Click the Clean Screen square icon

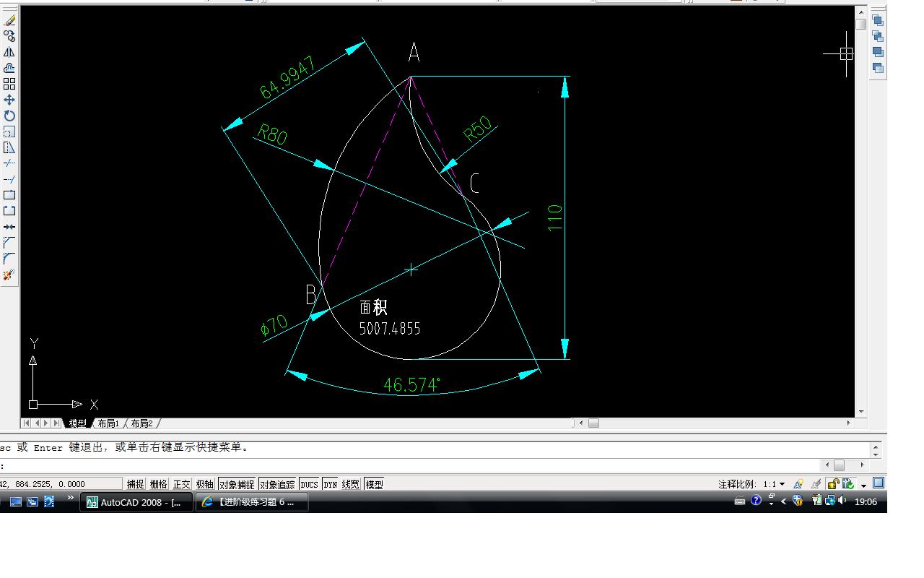[x=879, y=483]
